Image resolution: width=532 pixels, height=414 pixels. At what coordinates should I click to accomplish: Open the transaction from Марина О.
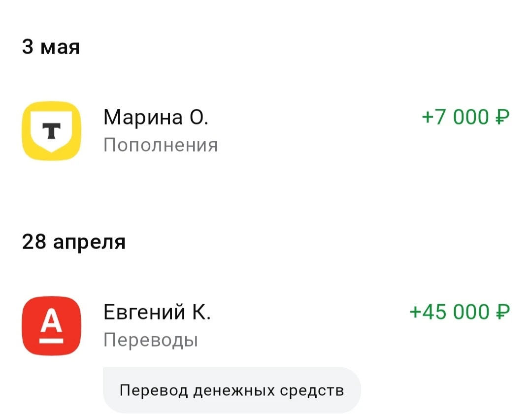coord(156,117)
